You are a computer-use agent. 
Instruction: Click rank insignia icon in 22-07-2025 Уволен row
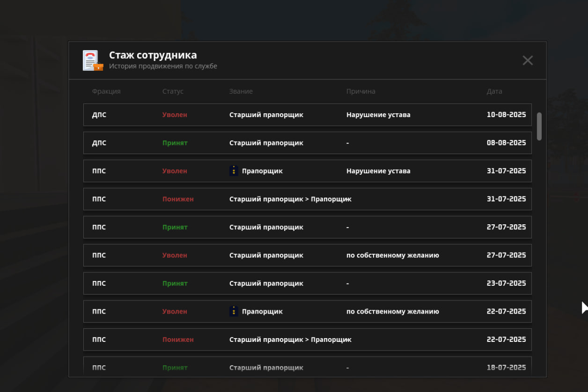(x=234, y=311)
